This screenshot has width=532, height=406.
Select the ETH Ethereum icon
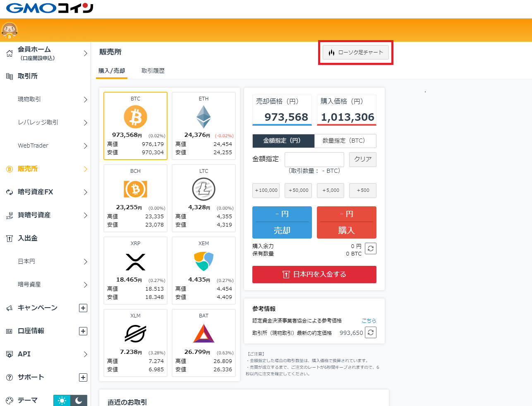point(203,117)
